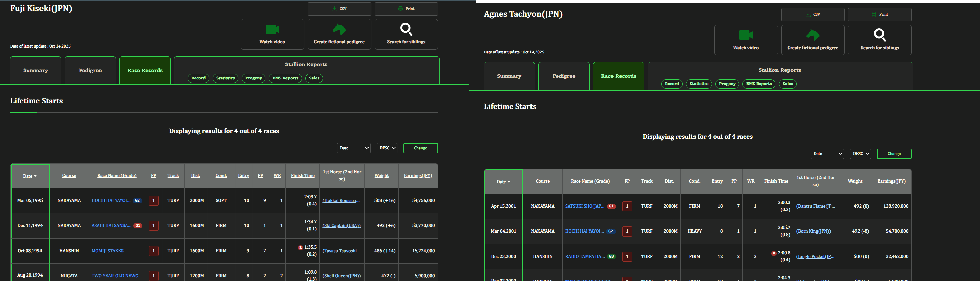
Task: Click the G1 badge on Satsuki Sho race row
Action: [611, 206]
